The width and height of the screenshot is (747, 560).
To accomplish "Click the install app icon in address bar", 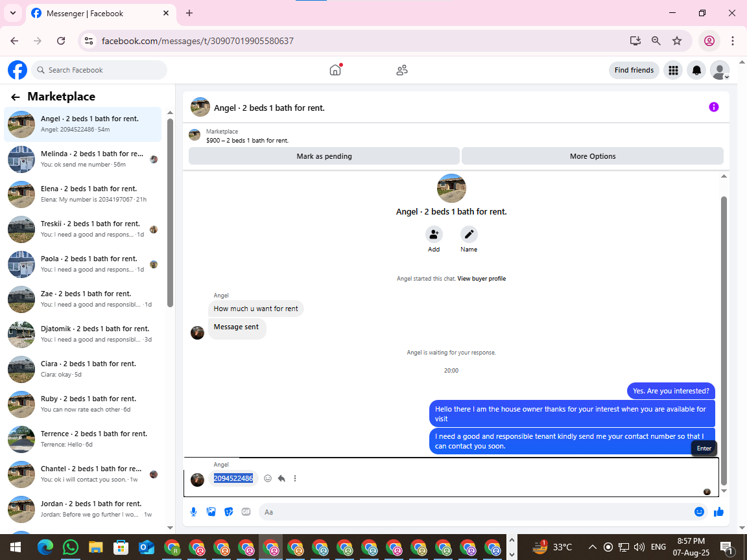I will (635, 41).
